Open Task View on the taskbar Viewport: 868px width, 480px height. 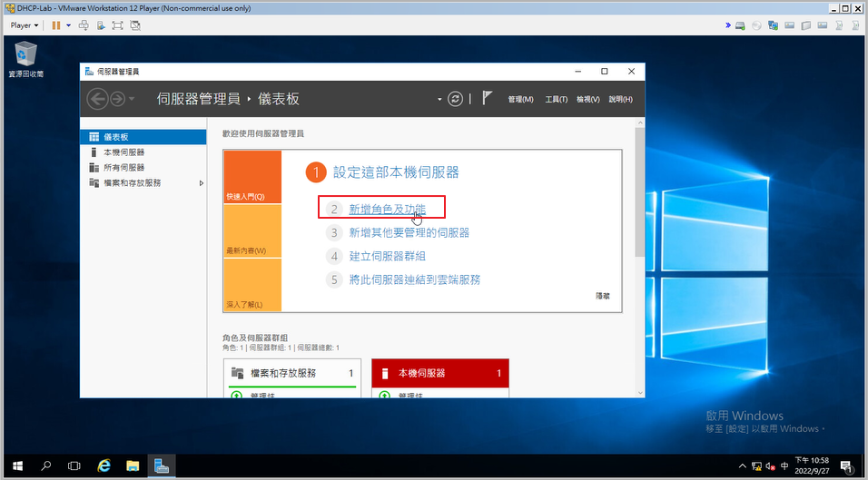74,465
